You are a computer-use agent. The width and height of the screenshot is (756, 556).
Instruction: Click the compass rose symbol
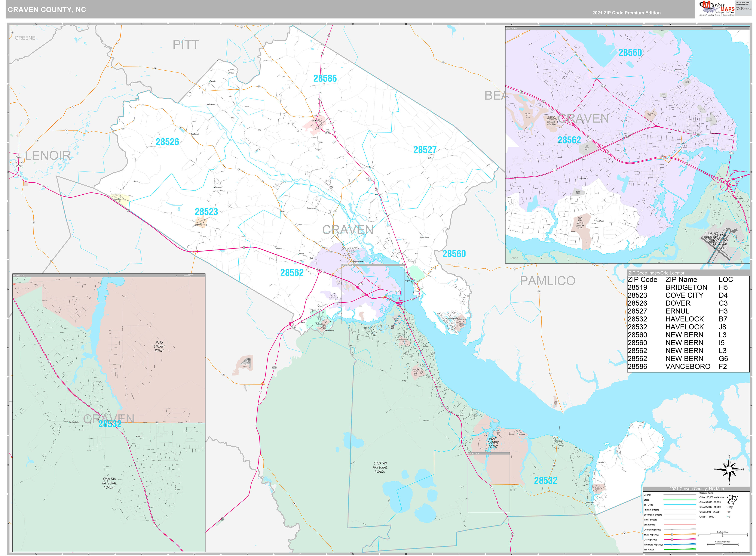tap(729, 470)
